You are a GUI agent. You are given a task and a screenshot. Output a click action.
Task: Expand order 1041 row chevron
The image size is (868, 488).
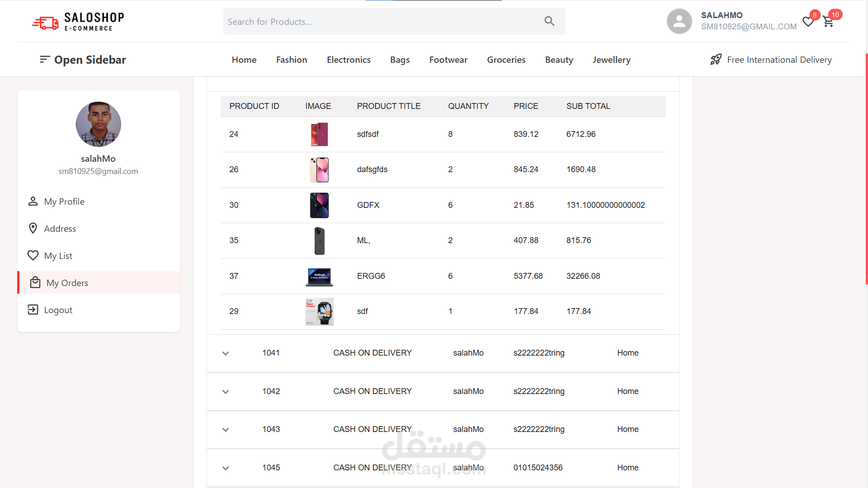tap(226, 353)
